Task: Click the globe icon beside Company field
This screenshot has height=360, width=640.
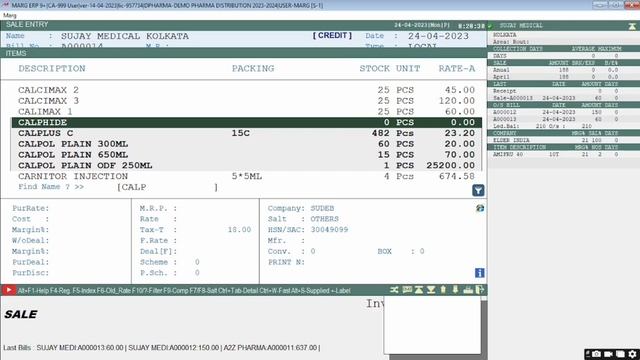Action: pos(480,208)
